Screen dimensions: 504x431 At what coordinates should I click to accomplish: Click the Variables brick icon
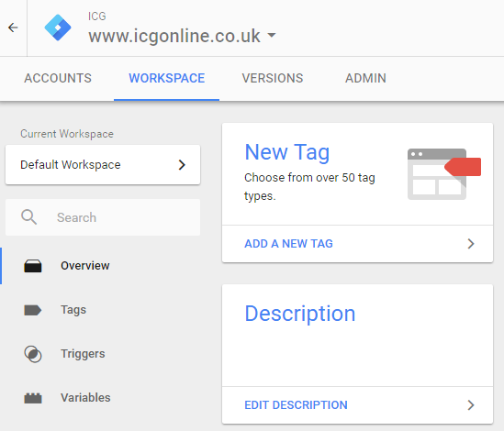coord(33,398)
